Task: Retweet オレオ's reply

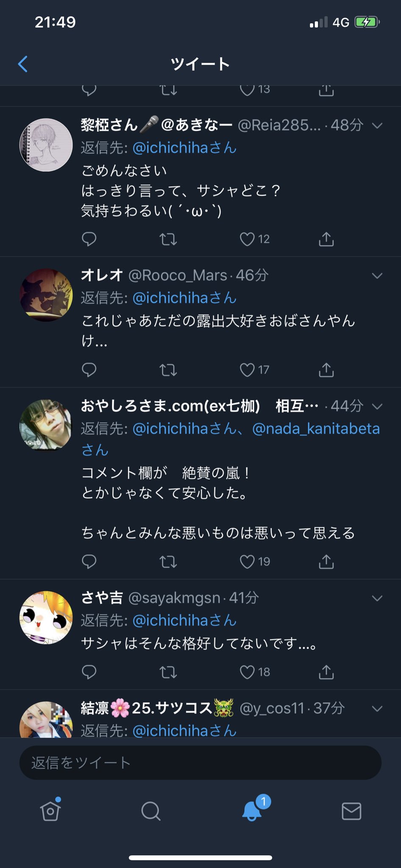Action: pos(168,370)
